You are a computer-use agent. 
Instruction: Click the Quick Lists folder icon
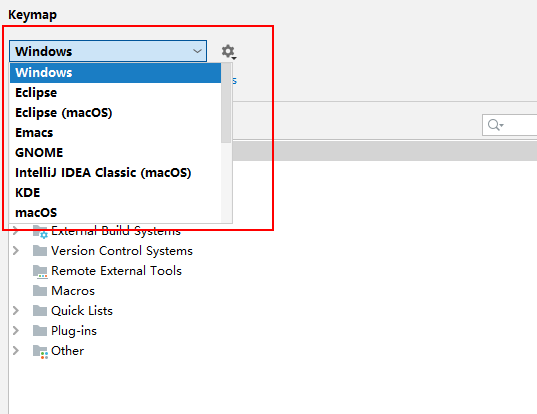pos(40,311)
